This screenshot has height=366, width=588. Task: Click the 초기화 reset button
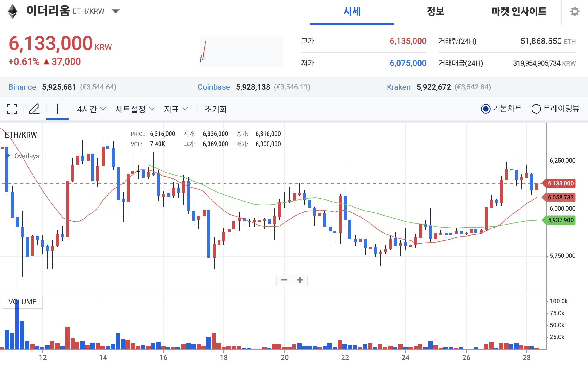(x=215, y=109)
